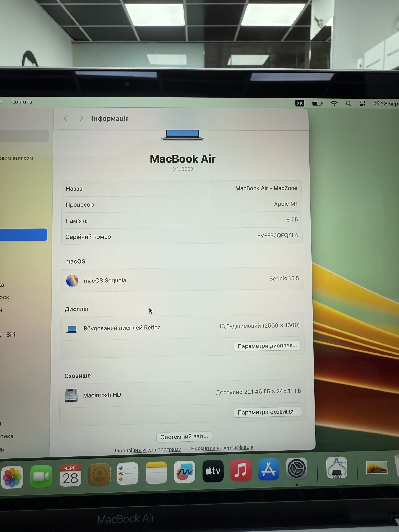Screen dimensions: 399x532
Task: Go back with the left chevron
Action: [66, 118]
